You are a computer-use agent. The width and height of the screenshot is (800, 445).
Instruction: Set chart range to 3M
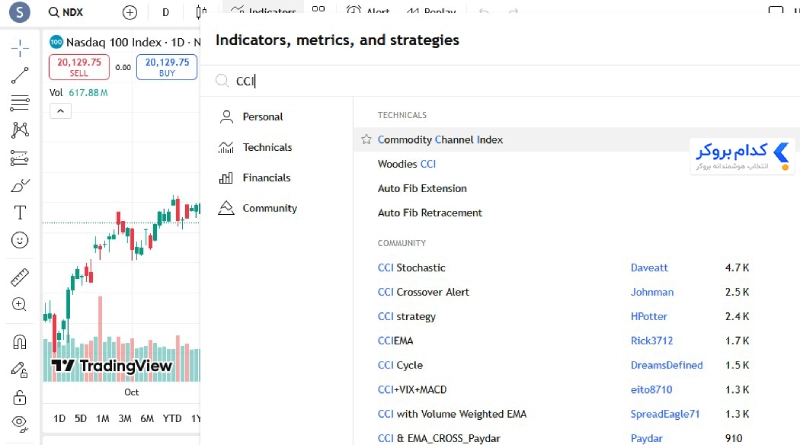pos(124,418)
